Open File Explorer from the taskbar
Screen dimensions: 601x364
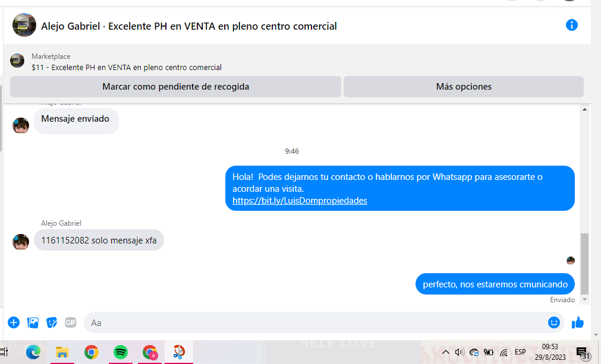62,352
